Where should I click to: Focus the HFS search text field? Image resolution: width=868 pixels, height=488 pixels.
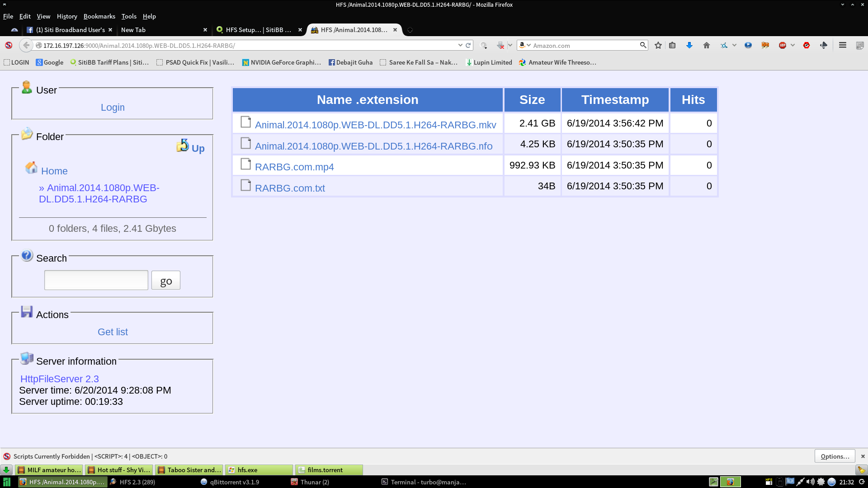point(96,280)
